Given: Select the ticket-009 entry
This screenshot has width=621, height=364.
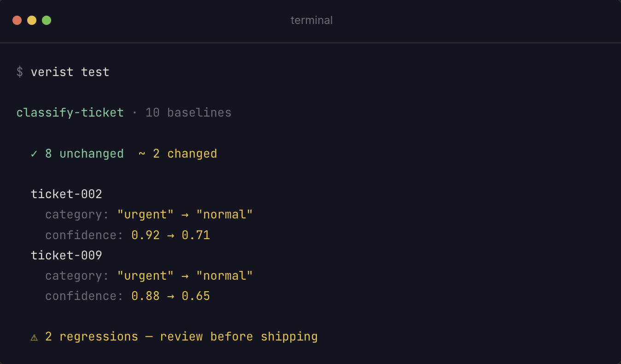Looking at the screenshot, I should (66, 255).
